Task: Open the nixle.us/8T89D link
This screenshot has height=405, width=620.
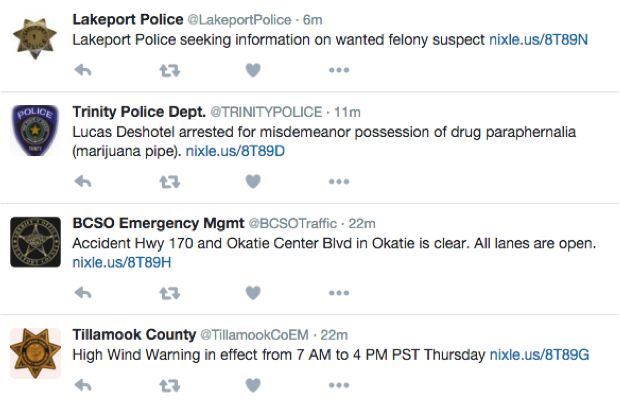Action: pos(235,151)
